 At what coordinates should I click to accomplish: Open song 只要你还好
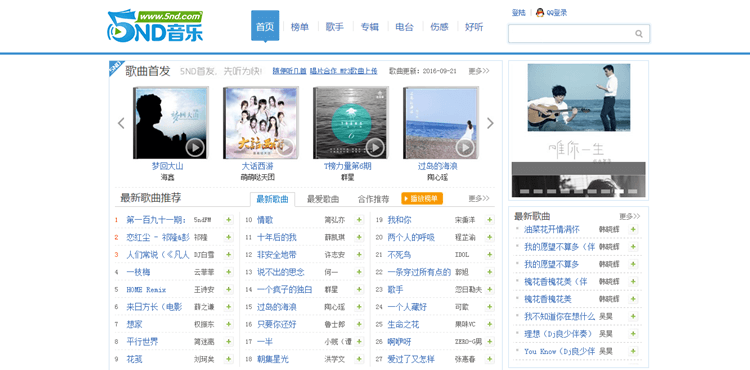click(x=276, y=324)
